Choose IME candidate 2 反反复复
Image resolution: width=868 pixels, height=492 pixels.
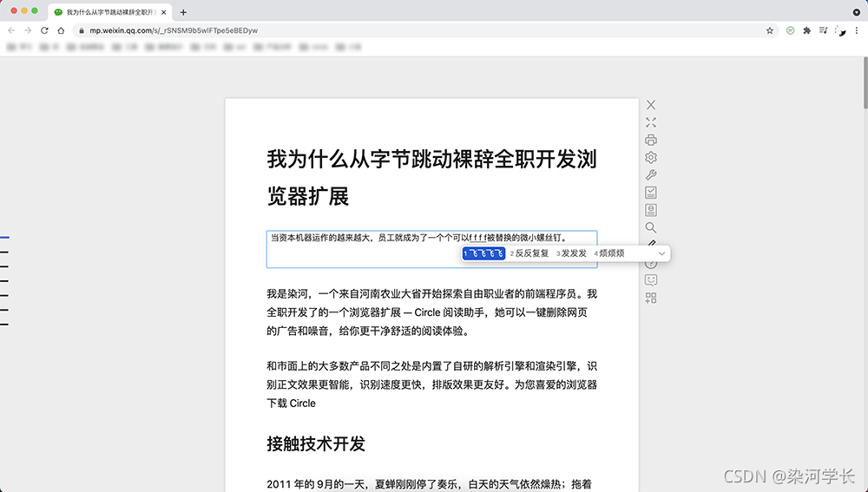click(529, 253)
